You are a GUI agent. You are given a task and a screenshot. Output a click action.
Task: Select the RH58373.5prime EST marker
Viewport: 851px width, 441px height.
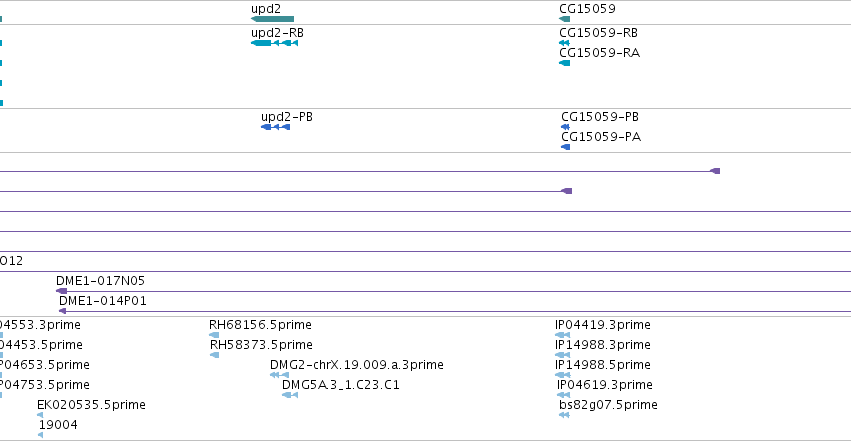pyautogui.click(x=214, y=355)
